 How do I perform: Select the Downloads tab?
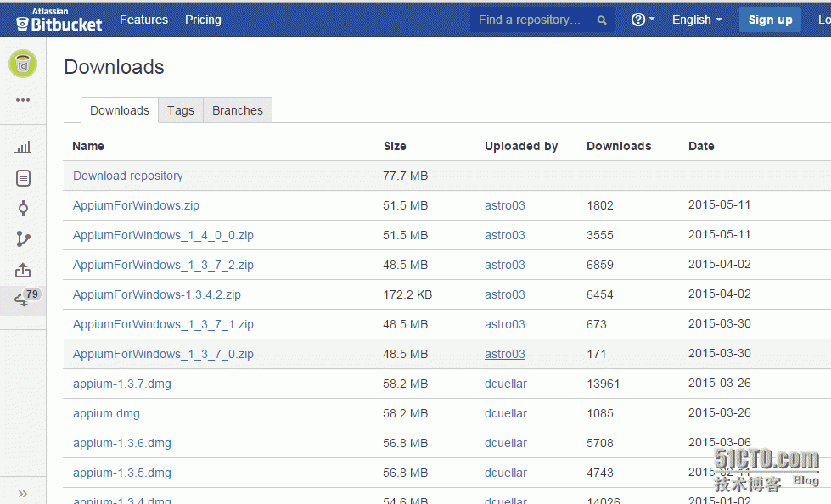coord(120,110)
